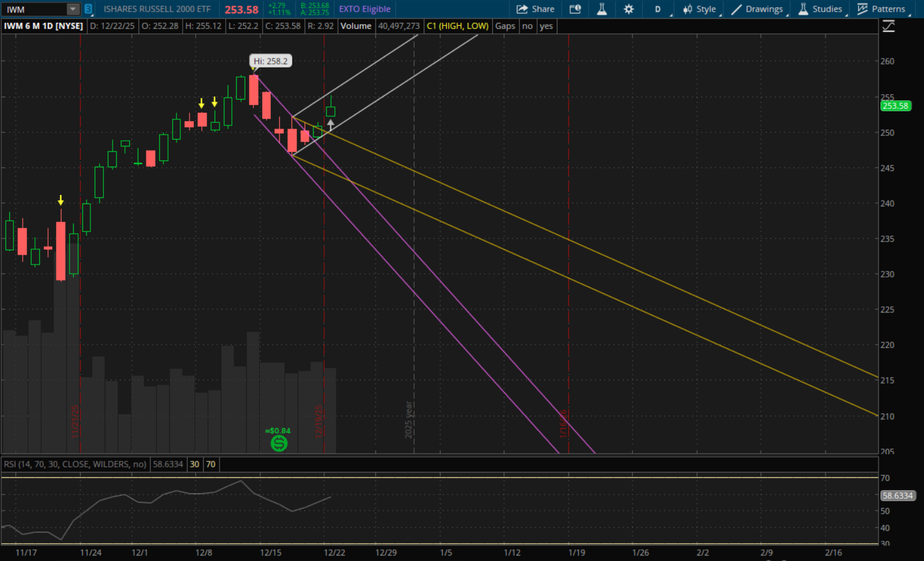Click the green dividend $0.84 icon

coord(279,443)
